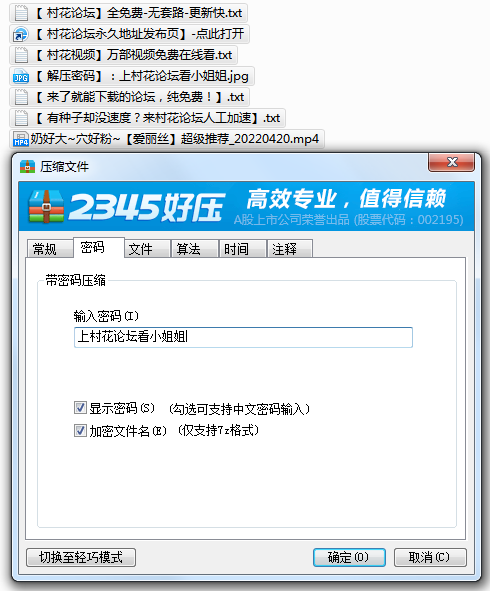This screenshot has width=490, height=591.
Task: Click the 取消 button
Action: tap(430, 557)
